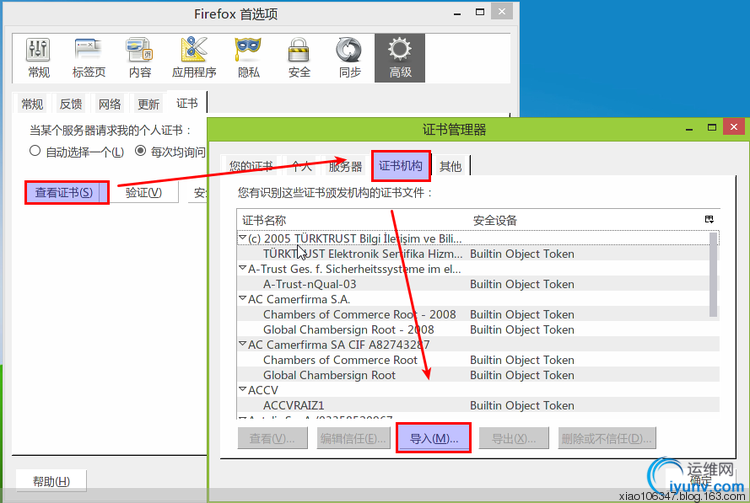Click the column picker icon in certificate list
750x503 pixels.
coord(709,219)
